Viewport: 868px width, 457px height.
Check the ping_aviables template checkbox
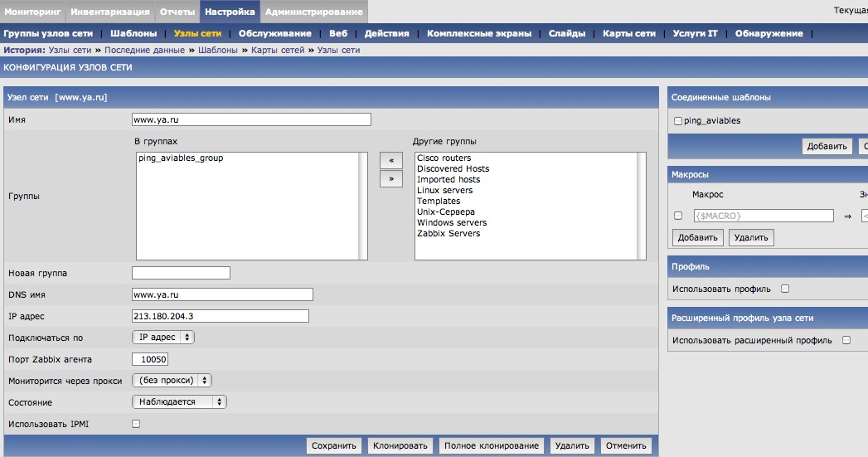coord(678,121)
